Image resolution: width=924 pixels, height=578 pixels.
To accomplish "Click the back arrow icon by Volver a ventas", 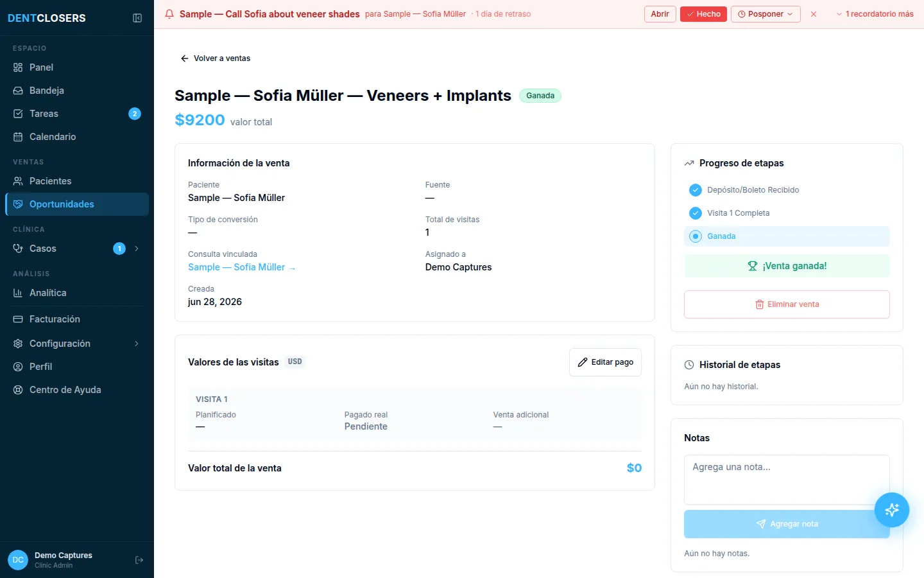I will (x=185, y=58).
